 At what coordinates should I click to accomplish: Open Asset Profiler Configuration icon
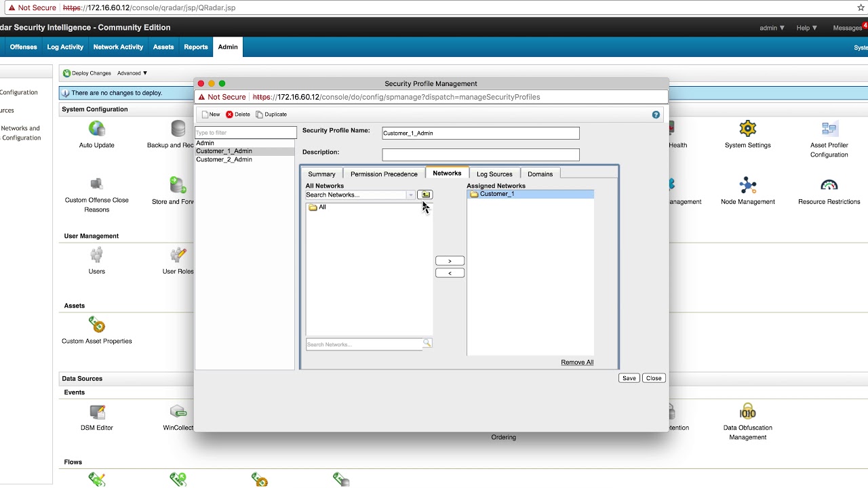[829, 128]
